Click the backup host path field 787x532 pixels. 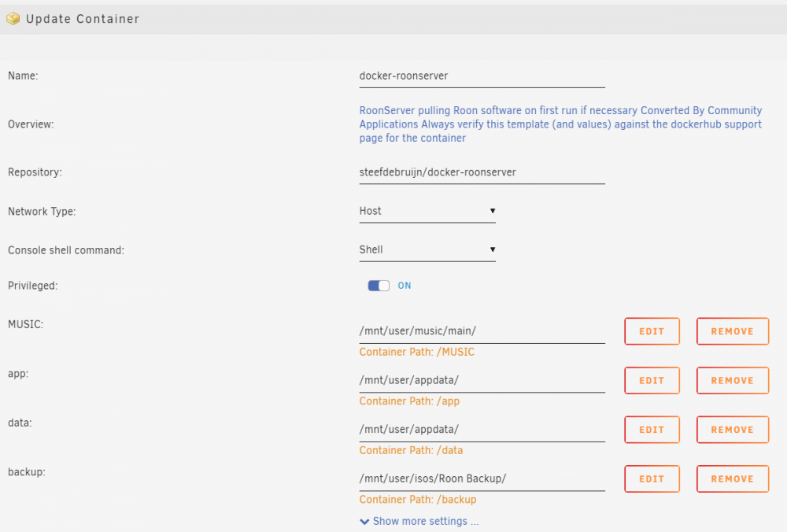click(482, 478)
